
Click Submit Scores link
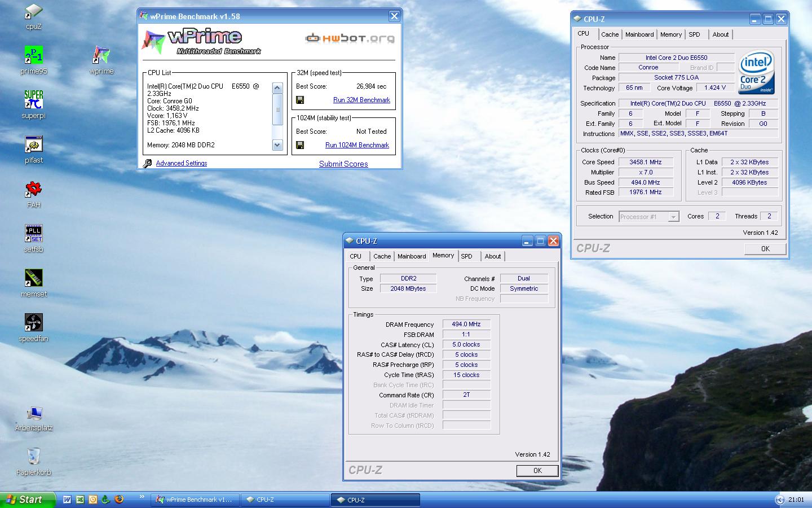(343, 164)
